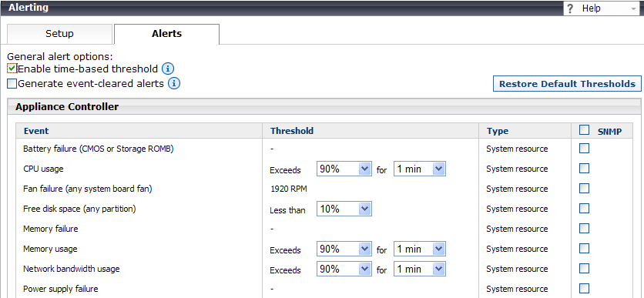Click the 1920 RPM threshold value
644x298 pixels.
[289, 189]
